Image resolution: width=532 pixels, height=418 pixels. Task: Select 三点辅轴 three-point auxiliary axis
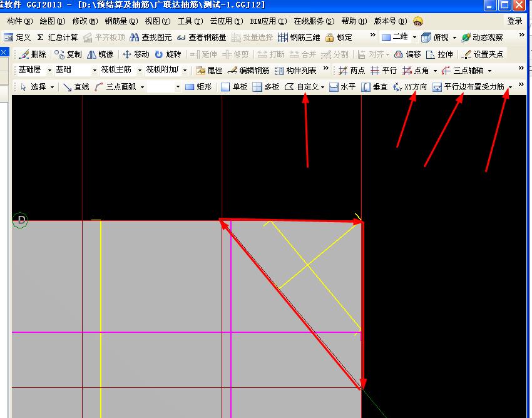click(463, 71)
